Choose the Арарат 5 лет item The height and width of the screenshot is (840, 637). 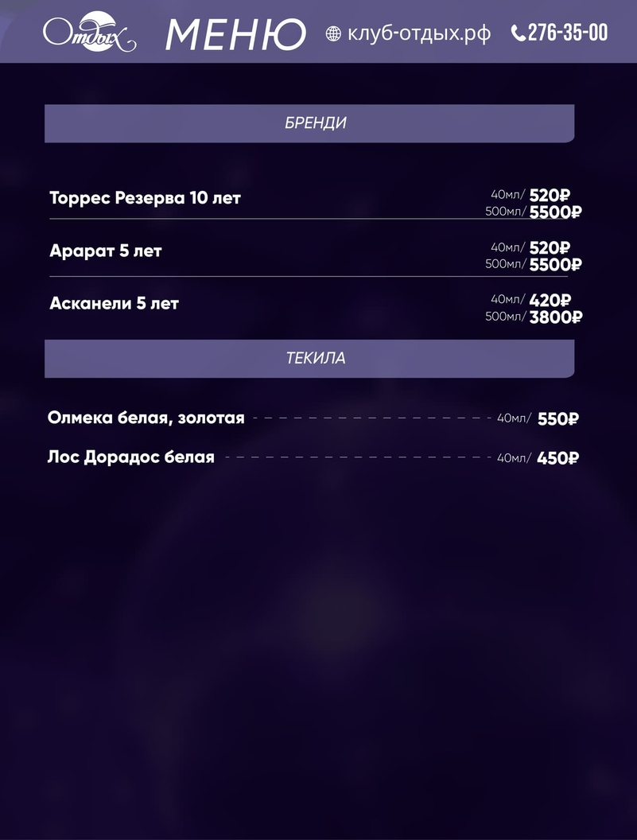click(106, 251)
